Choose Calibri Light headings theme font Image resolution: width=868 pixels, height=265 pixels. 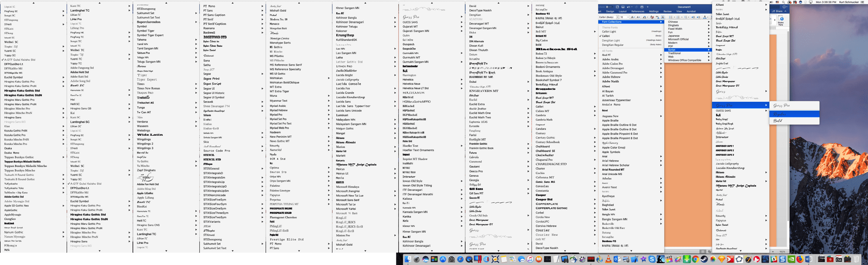pyautogui.click(x=631, y=32)
